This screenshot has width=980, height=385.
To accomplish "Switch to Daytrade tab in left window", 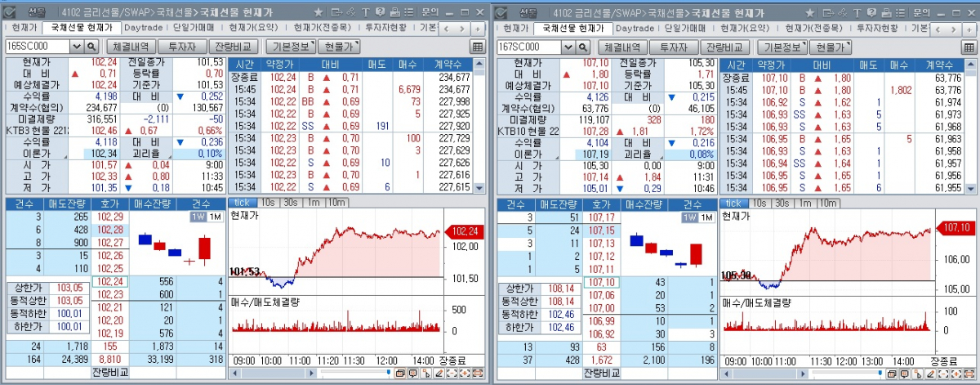I will coord(143,27).
